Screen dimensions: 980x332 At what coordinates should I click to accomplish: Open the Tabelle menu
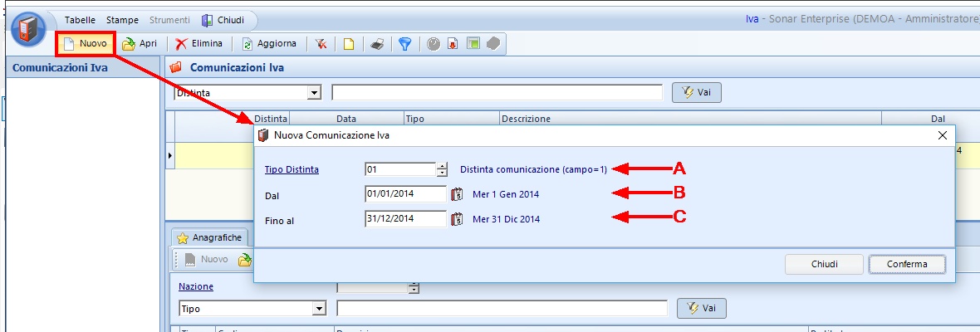[80, 19]
